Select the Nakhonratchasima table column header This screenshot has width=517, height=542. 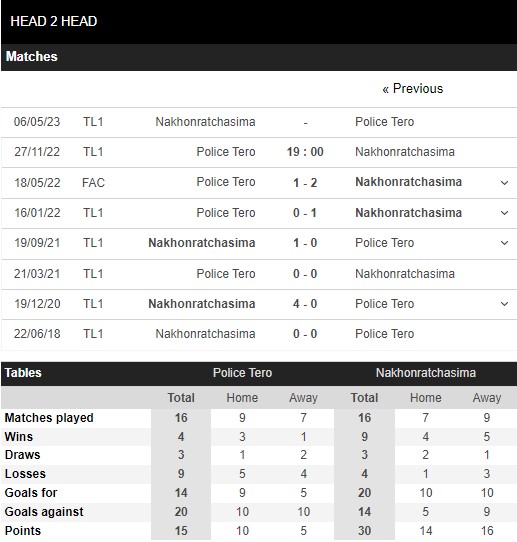425,373
